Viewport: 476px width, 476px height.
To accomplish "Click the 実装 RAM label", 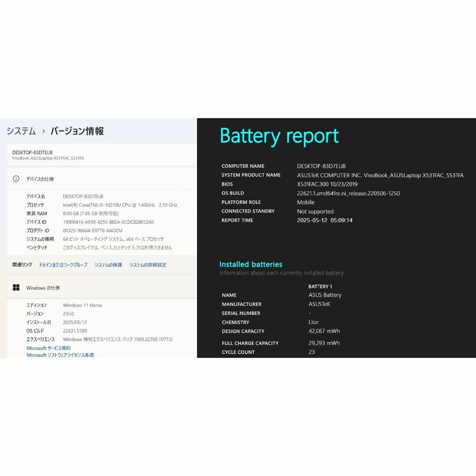I will [37, 213].
